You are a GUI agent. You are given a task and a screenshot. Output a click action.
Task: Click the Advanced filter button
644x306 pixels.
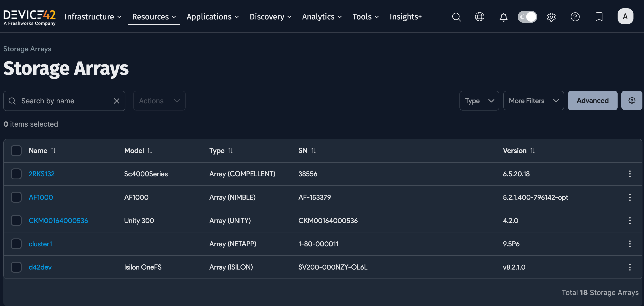coord(592,100)
